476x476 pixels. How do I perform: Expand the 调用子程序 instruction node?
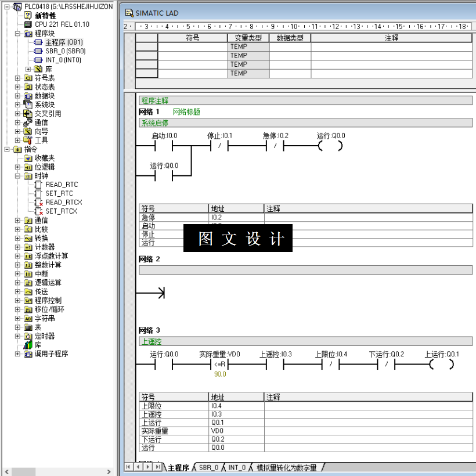tap(17, 354)
